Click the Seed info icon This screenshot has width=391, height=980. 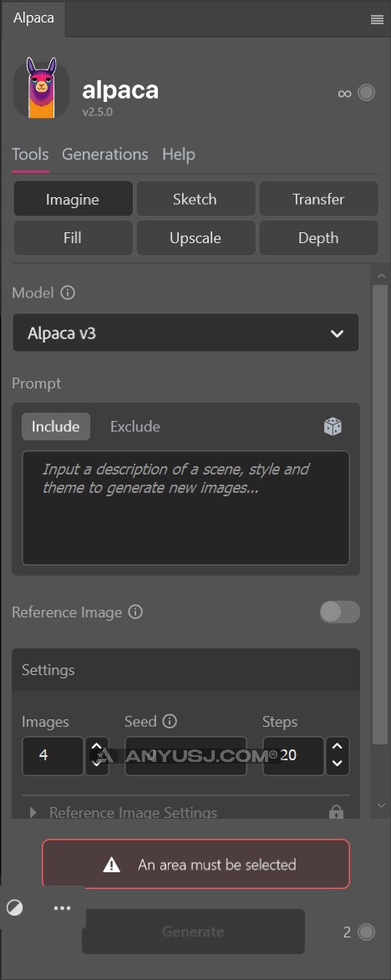(170, 721)
